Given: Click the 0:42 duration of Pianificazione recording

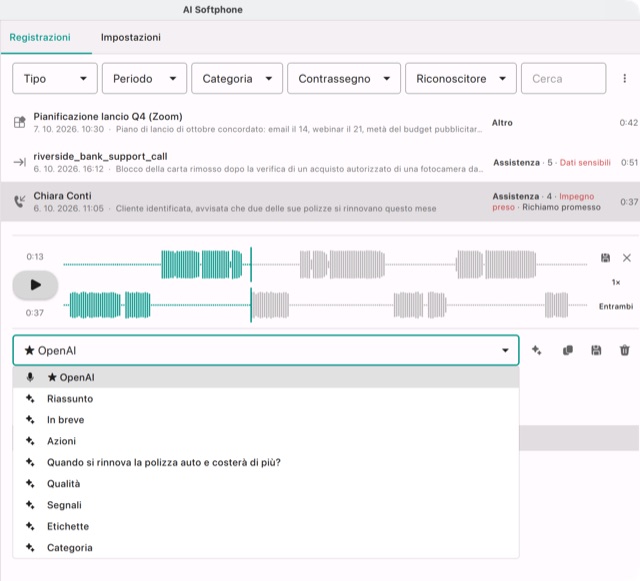Looking at the screenshot, I should tap(629, 122).
